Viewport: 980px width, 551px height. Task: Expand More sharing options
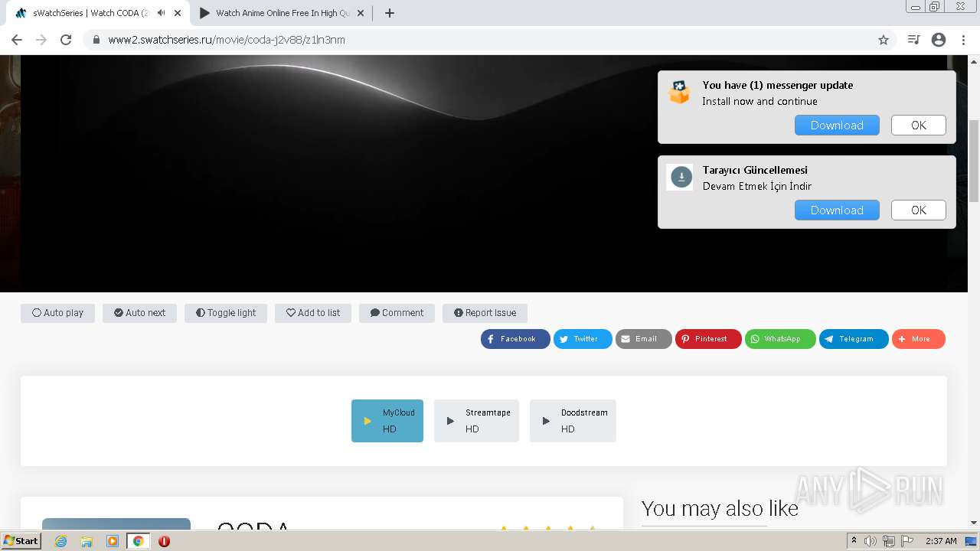tap(919, 339)
